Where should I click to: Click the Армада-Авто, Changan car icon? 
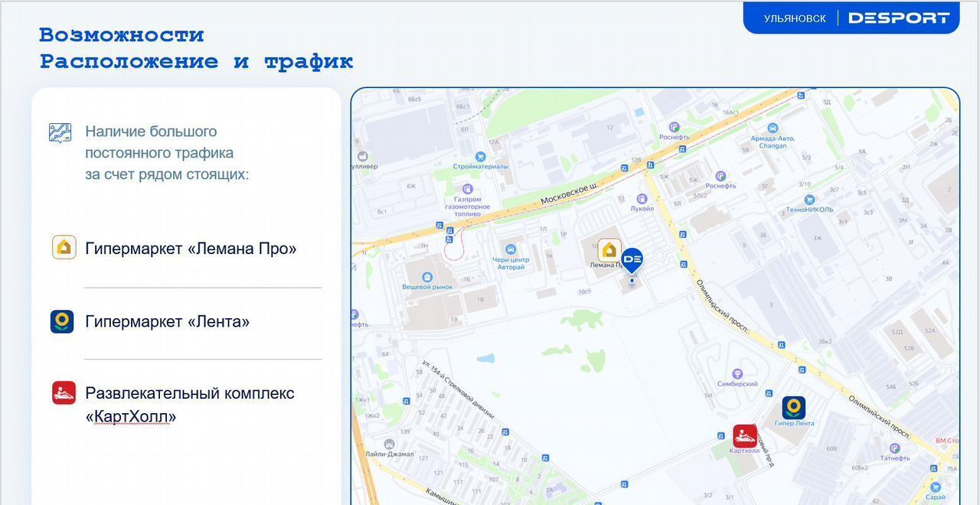773,128
